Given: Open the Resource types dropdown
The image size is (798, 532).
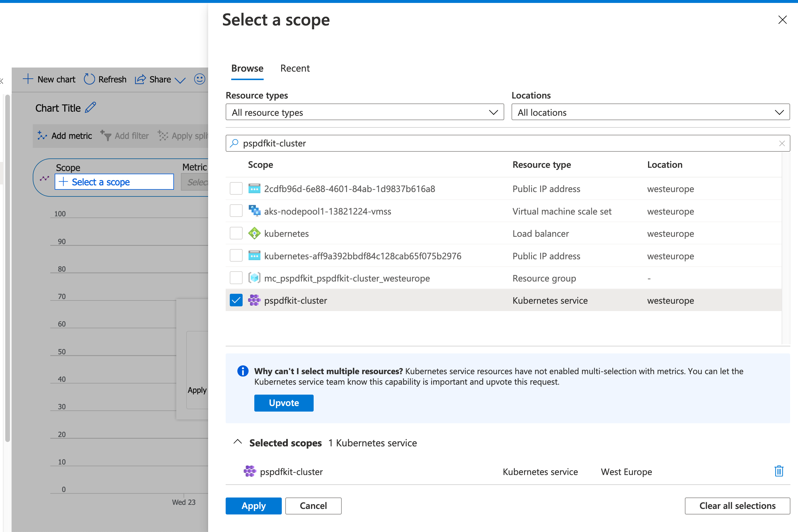Looking at the screenshot, I should point(365,112).
